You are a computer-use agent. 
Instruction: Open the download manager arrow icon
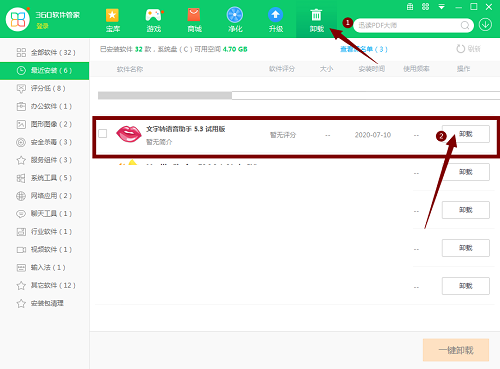[x=485, y=25]
